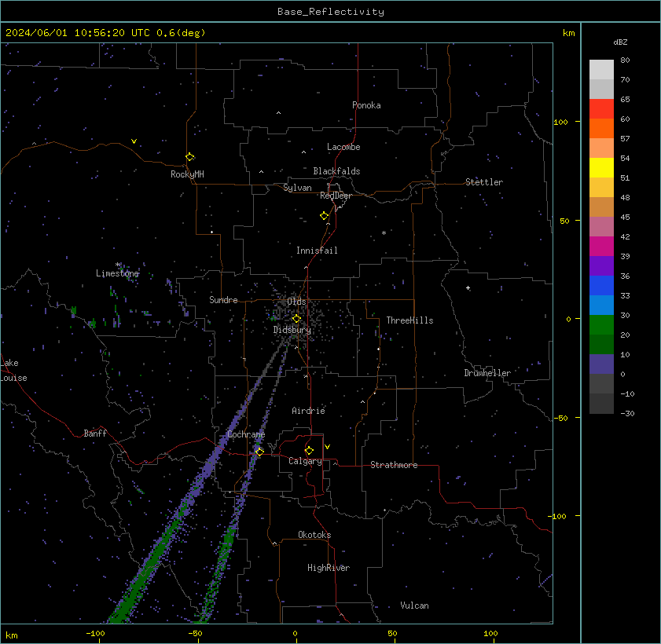Click the yellow radar site marker near Didsbury
The image size is (661, 644).
[296, 318]
